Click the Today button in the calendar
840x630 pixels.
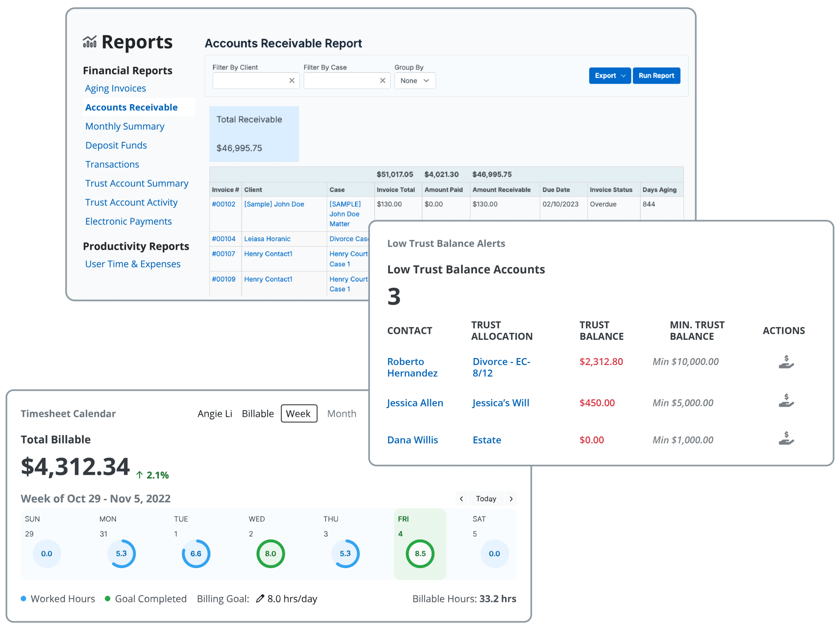pos(486,499)
